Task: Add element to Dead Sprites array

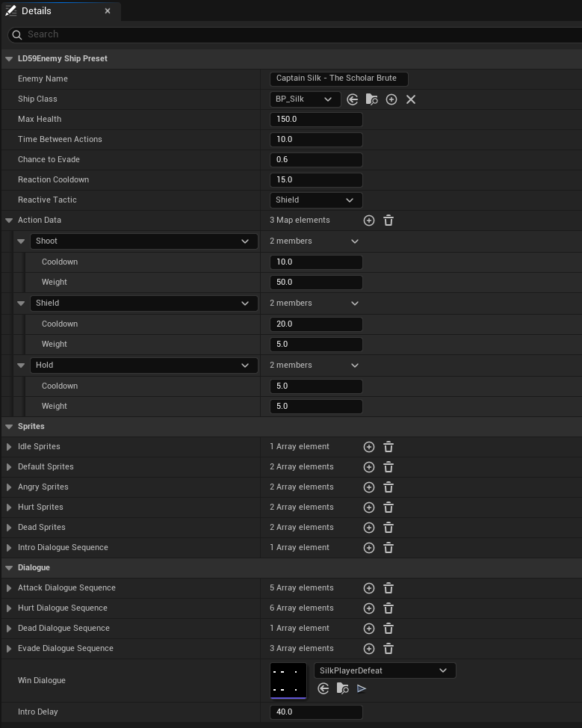Action: click(x=369, y=528)
